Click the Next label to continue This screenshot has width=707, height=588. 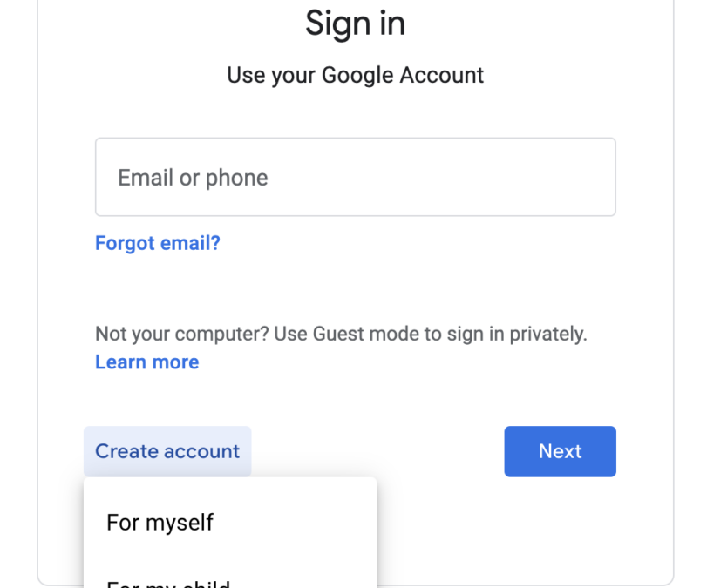pos(560,451)
